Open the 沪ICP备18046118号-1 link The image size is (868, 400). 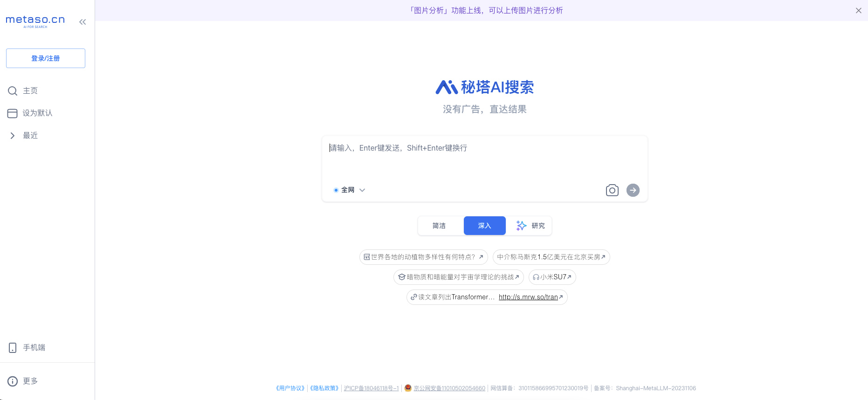pos(371,388)
